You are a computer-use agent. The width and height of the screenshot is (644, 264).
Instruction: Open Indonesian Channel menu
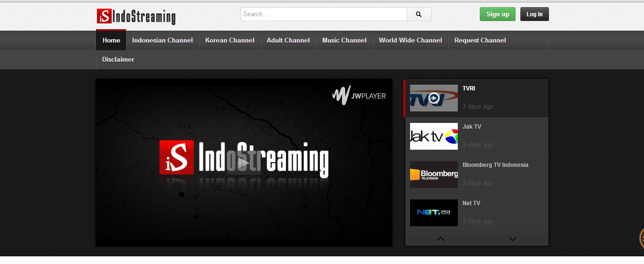[x=162, y=40]
